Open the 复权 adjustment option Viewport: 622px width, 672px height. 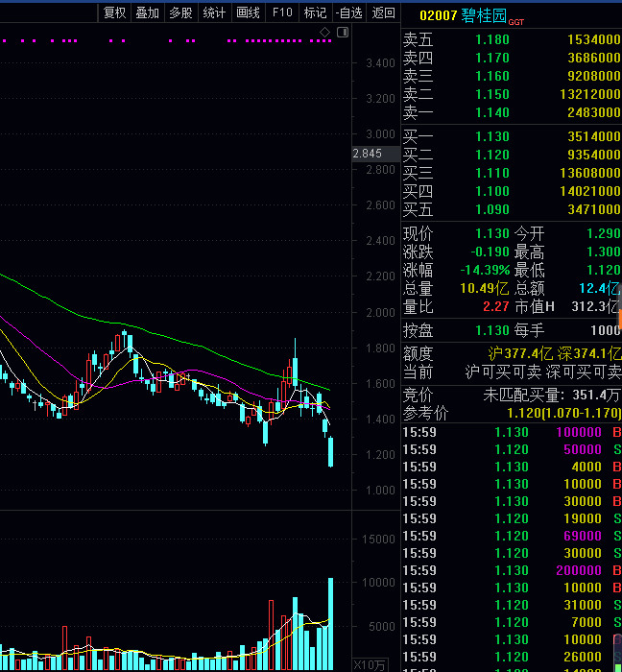114,12
